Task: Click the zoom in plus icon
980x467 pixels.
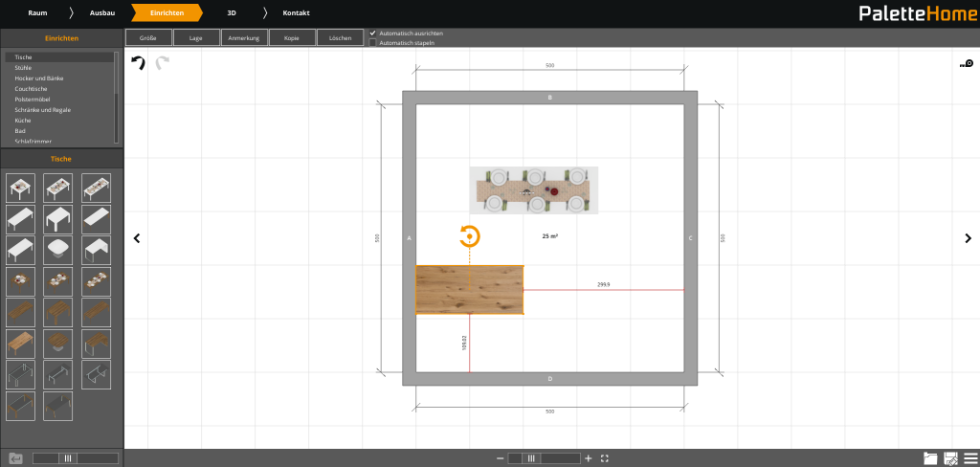Action: point(588,458)
